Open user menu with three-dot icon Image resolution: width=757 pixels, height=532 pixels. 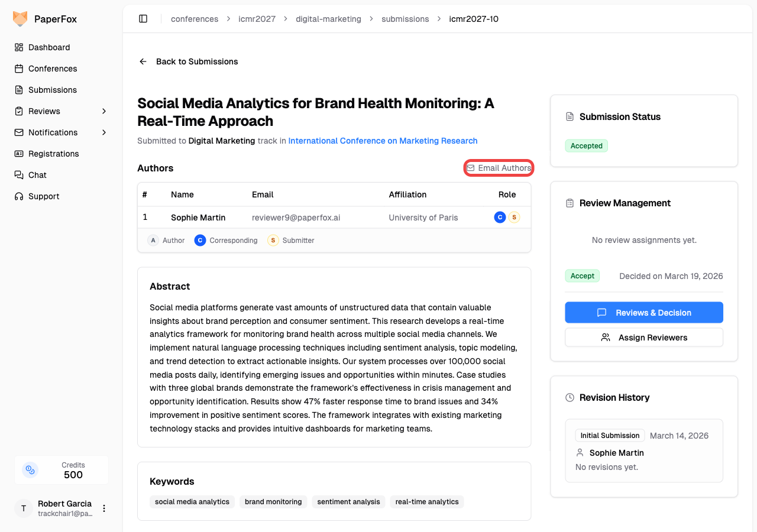tap(104, 508)
